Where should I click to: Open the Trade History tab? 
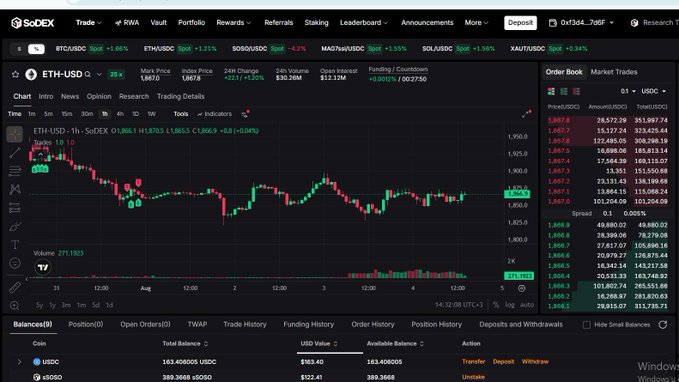(x=245, y=324)
